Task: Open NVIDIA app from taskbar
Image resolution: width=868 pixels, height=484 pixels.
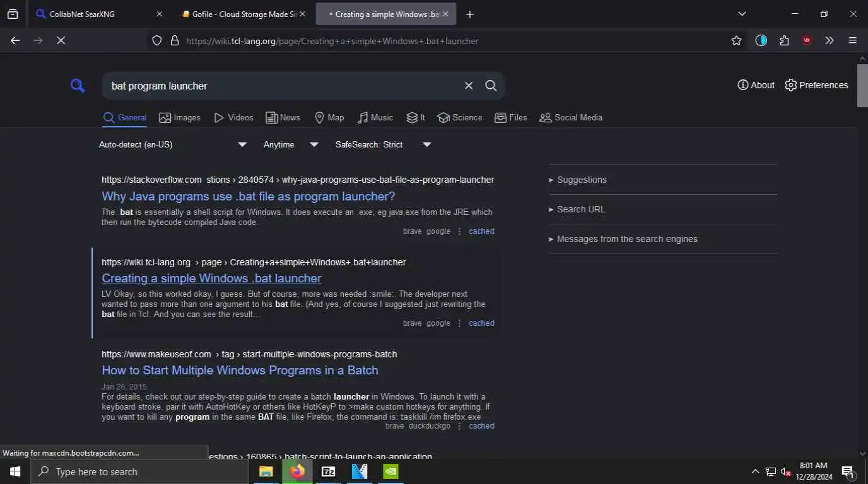Action: tap(390, 471)
